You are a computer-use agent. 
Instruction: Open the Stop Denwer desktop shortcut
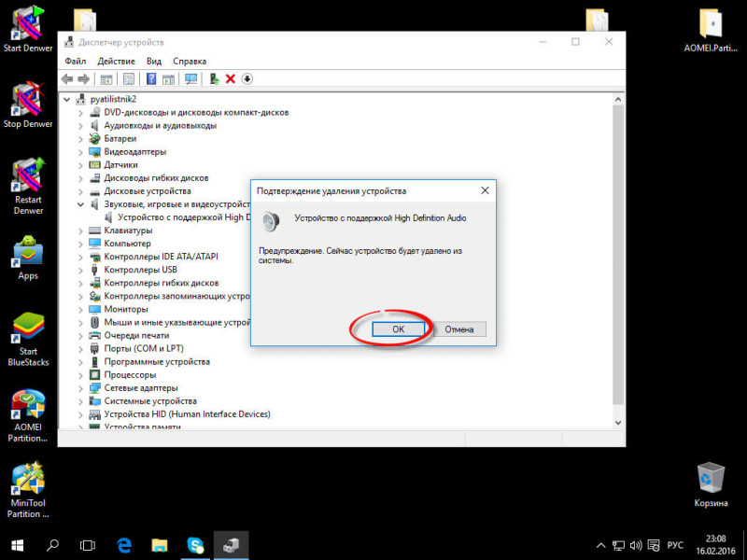[x=28, y=105]
